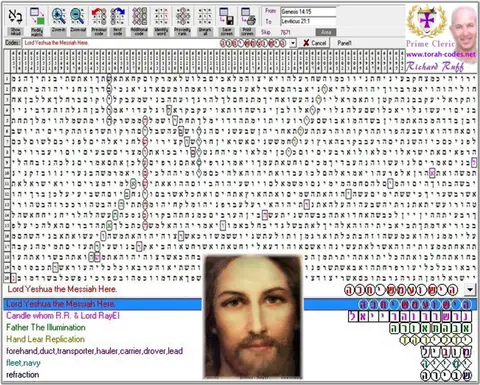Click the From field showing Genesis 14:15
480x385 pixels.
[x=308, y=12]
